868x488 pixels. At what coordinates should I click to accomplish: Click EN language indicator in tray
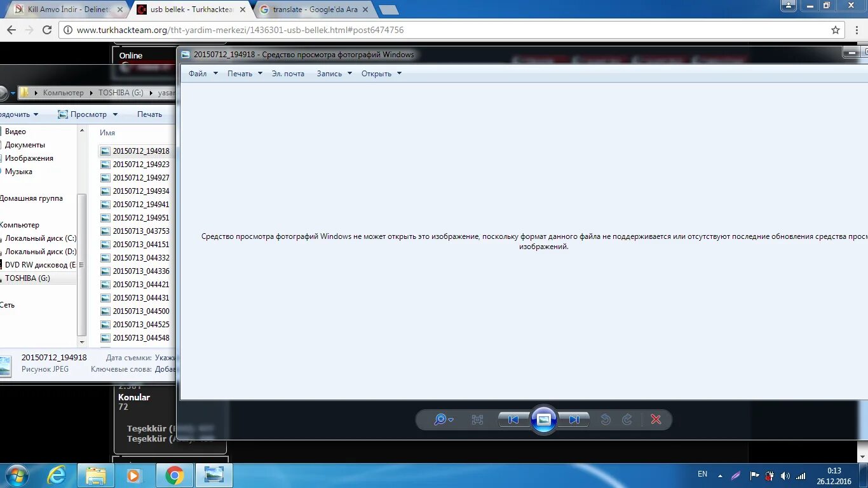click(702, 474)
